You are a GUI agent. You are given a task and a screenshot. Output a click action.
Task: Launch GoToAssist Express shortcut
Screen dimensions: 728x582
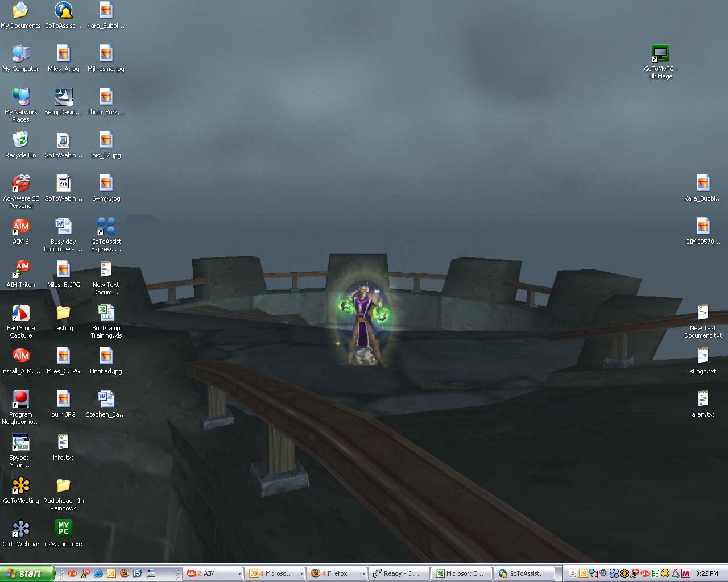click(106, 235)
